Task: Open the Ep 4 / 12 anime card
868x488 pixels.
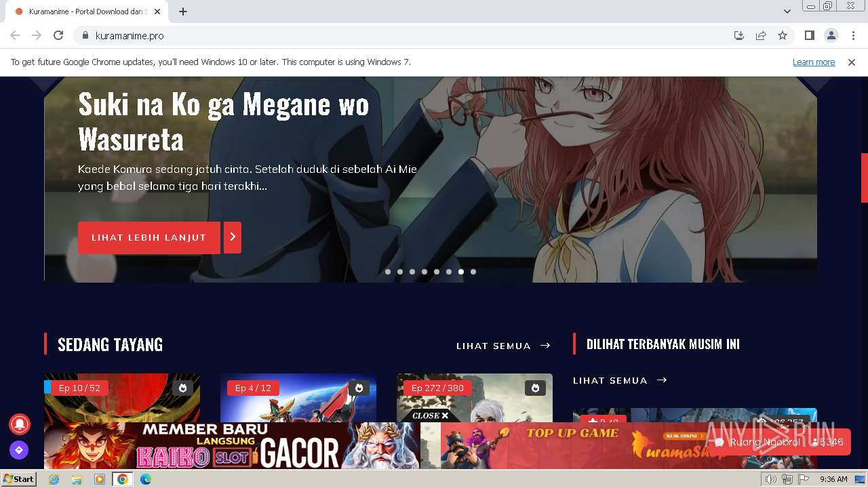Action: (x=298, y=398)
